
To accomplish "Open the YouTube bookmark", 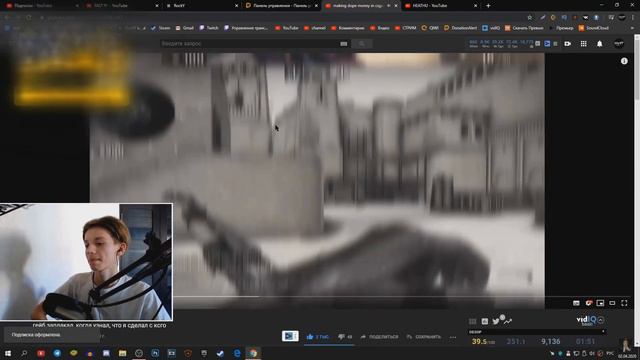I will (287, 28).
